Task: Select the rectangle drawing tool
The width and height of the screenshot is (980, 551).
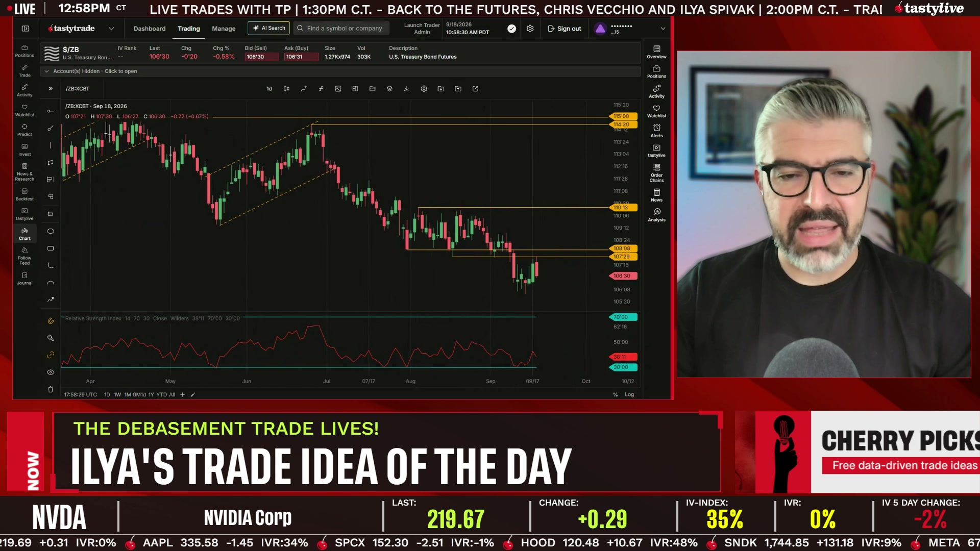Action: click(x=51, y=248)
